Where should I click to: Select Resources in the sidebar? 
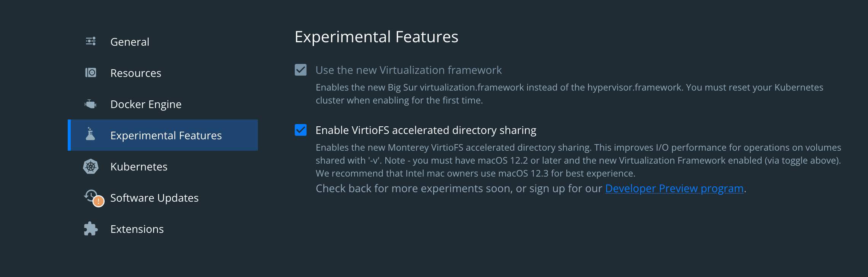tap(135, 73)
